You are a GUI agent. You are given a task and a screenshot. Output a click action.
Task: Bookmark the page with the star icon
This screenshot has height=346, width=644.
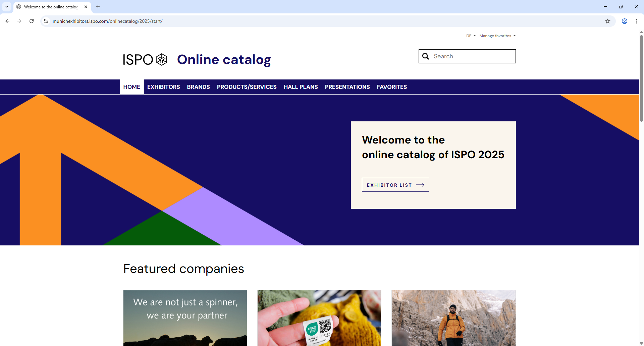click(x=608, y=21)
